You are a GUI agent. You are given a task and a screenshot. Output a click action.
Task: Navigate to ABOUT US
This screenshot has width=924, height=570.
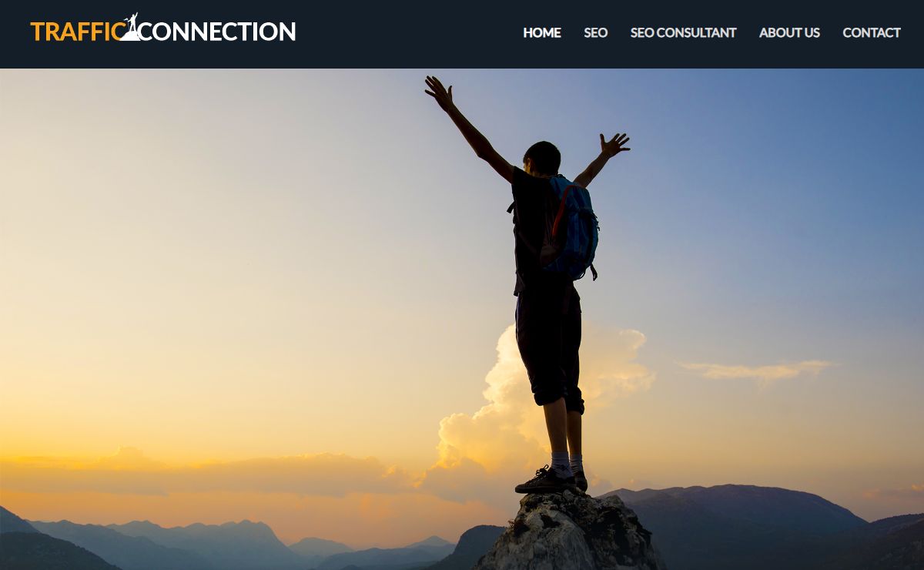click(789, 33)
